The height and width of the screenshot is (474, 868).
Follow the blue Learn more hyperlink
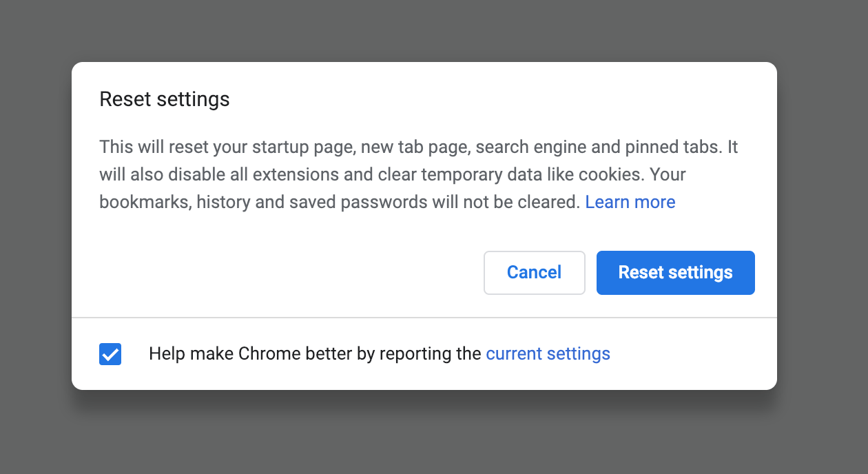630,202
